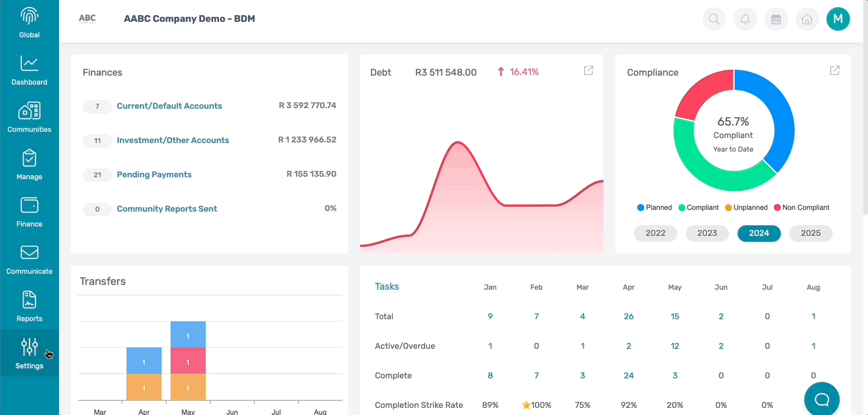Open the chat support bubble
The image size is (868, 415).
(x=822, y=400)
